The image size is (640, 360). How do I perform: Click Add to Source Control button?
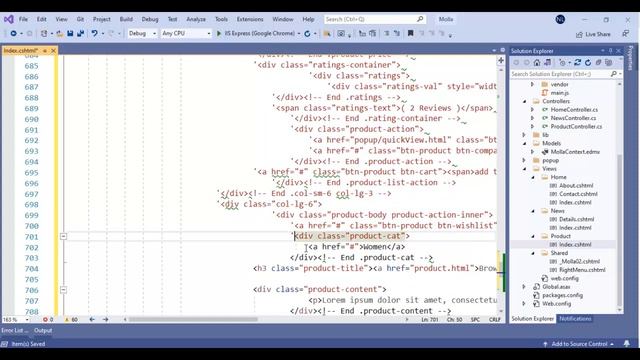[579, 344]
